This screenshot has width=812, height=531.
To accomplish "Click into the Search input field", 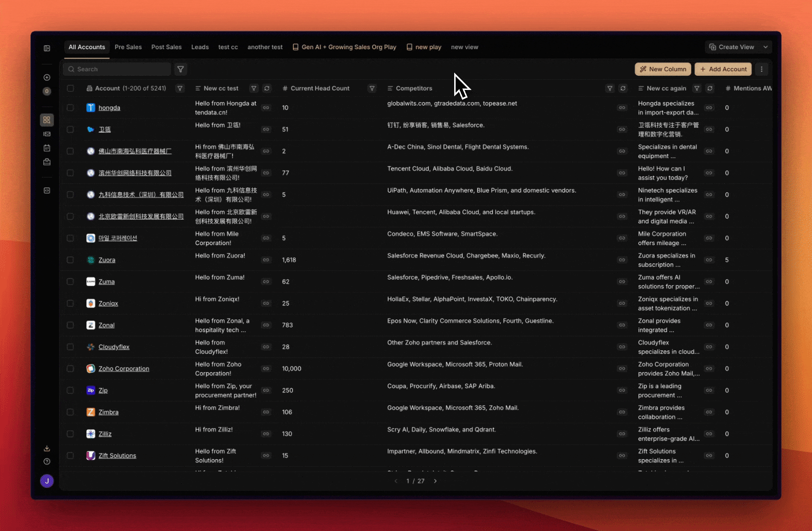I will pos(120,69).
